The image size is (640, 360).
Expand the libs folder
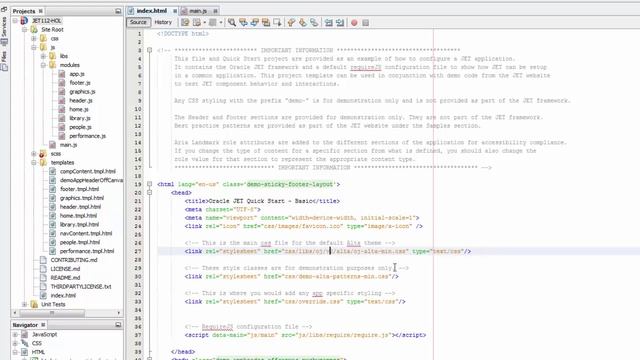point(44,56)
